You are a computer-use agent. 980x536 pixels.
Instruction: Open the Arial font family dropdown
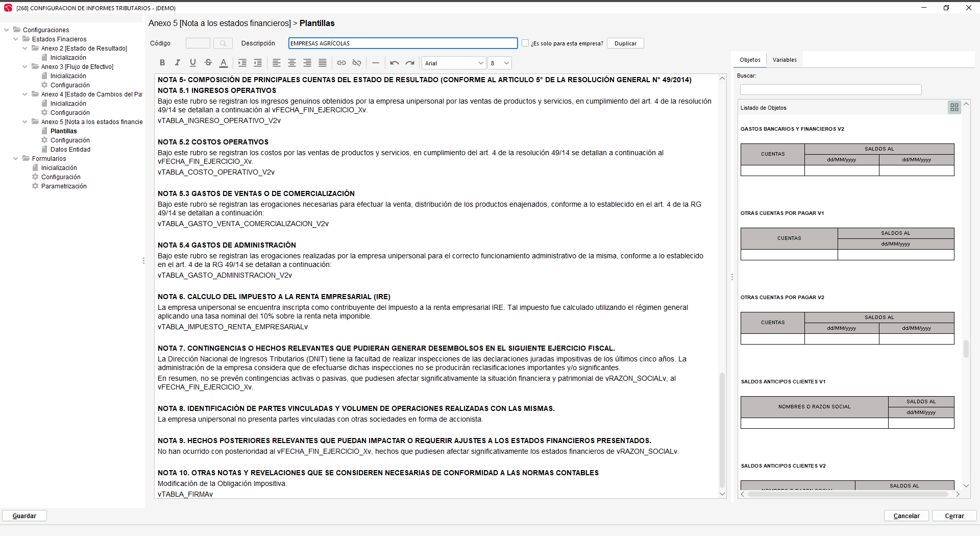click(x=453, y=63)
